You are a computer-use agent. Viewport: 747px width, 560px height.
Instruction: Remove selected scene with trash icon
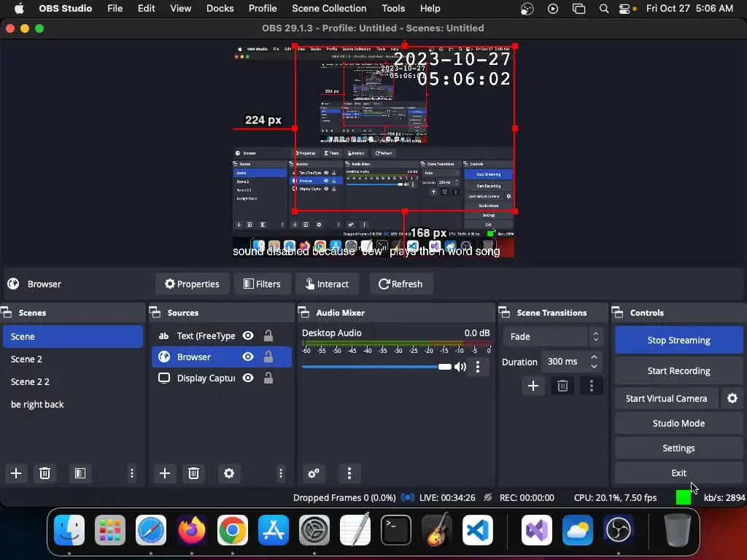(x=44, y=473)
